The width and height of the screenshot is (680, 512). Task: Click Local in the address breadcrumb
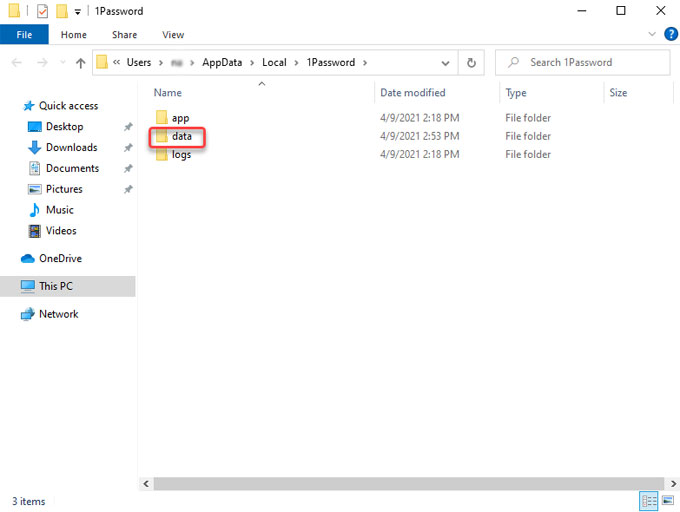coord(274,62)
